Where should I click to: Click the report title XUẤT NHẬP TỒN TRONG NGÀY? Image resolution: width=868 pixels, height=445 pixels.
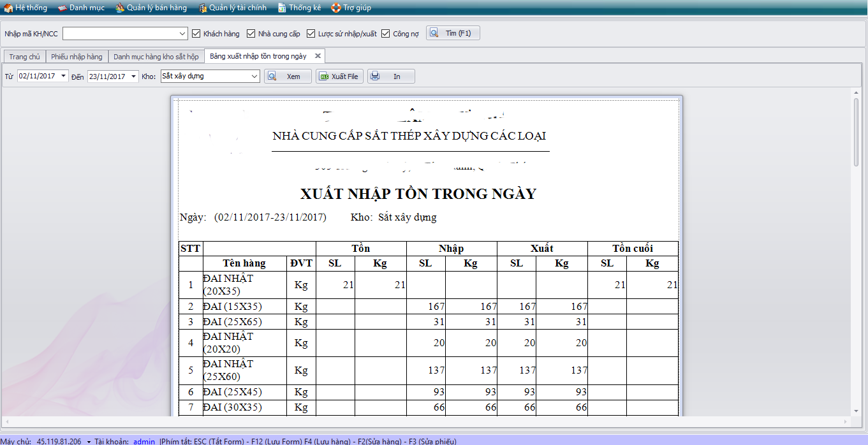point(418,194)
